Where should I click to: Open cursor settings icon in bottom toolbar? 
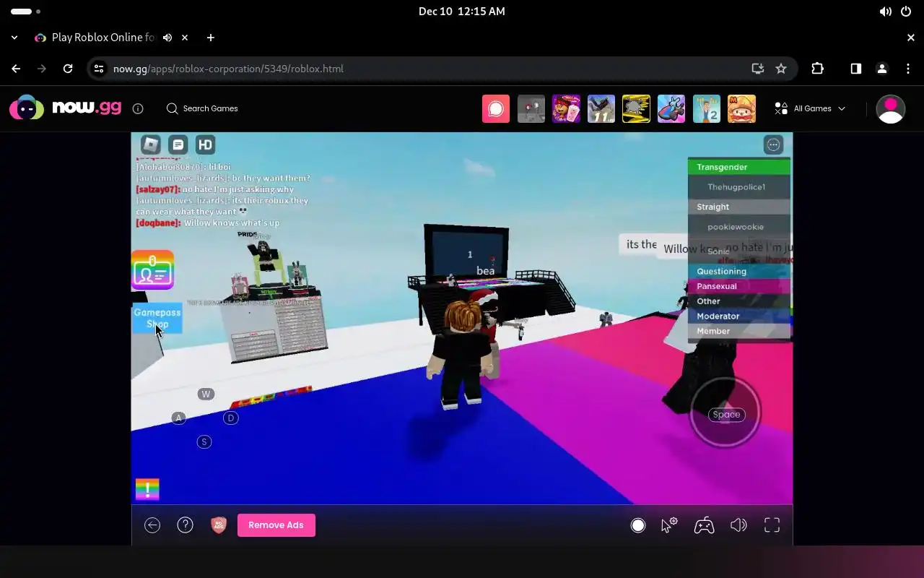click(x=670, y=525)
